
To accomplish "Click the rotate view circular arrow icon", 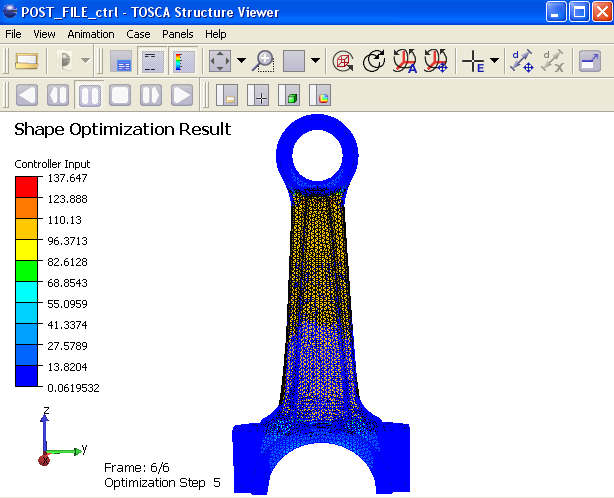I will [x=374, y=62].
